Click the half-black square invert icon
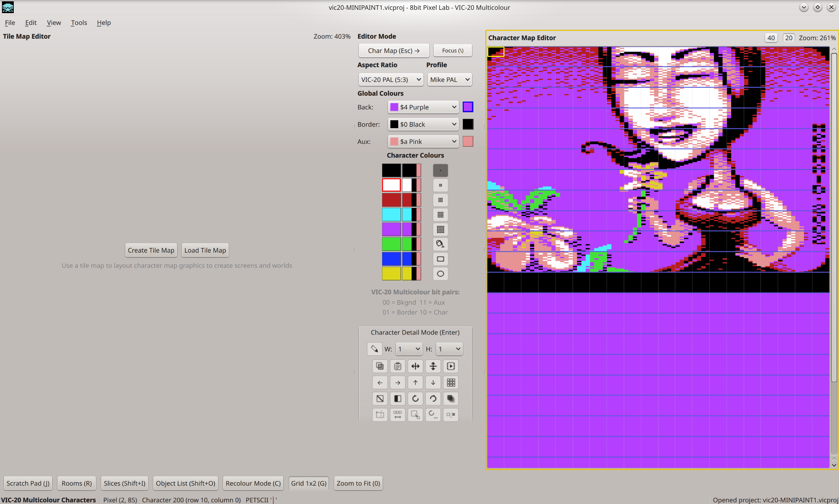The width and height of the screenshot is (839, 504). coord(398,398)
